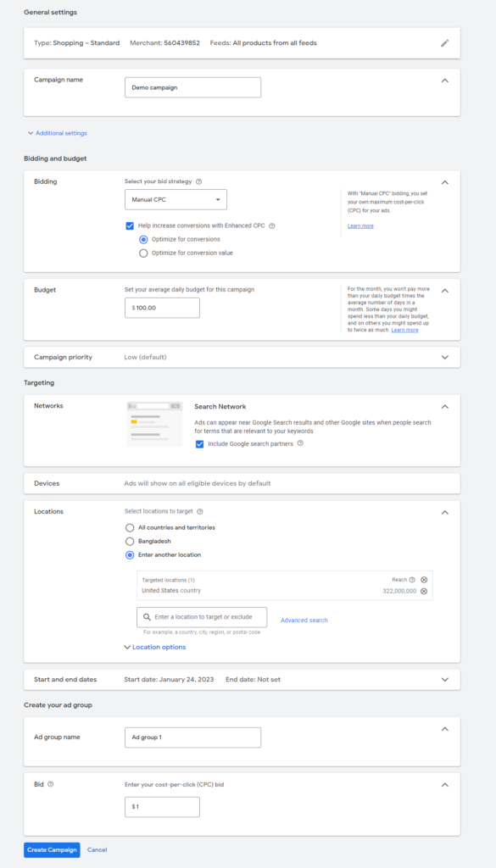Expand Location options
The image size is (496, 868).
tap(155, 647)
